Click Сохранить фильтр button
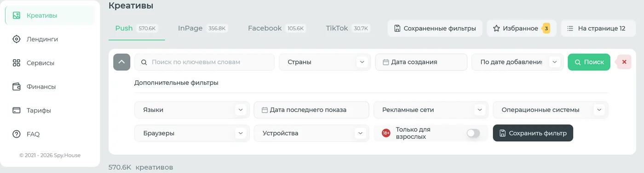The width and height of the screenshot is (644, 173). [533, 133]
